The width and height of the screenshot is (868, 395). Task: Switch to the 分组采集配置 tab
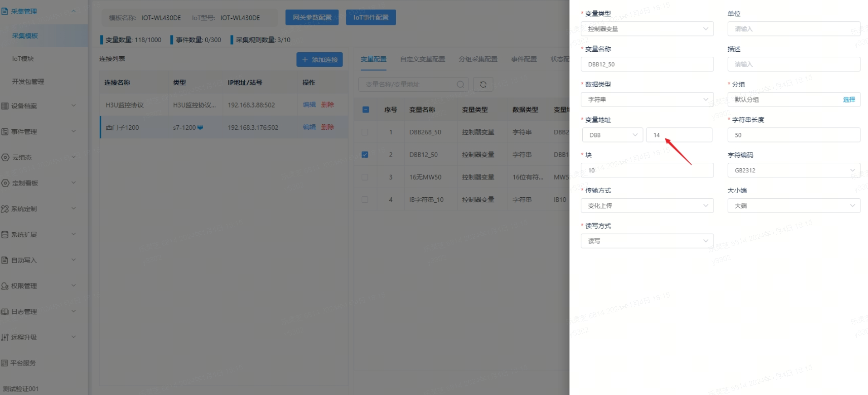(x=478, y=59)
